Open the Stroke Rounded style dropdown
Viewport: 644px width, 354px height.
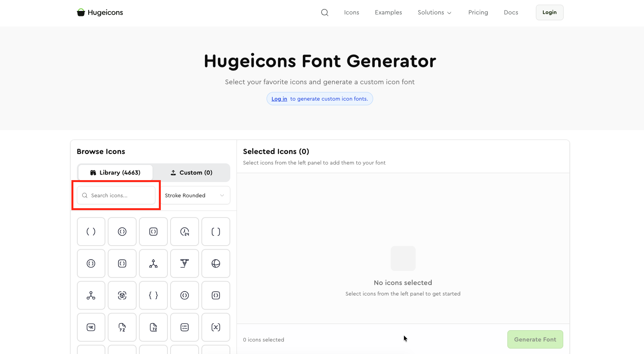click(x=195, y=195)
